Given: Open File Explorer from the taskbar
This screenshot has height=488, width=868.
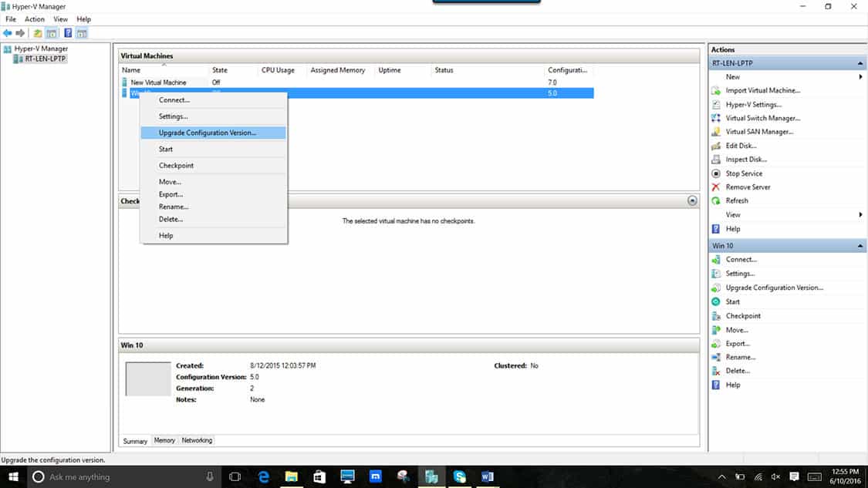Looking at the screenshot, I should pos(291,477).
